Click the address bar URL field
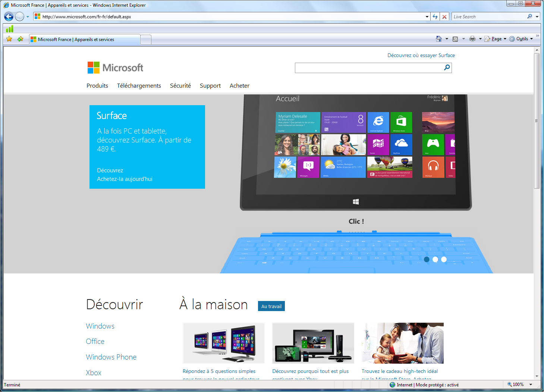 coord(229,16)
